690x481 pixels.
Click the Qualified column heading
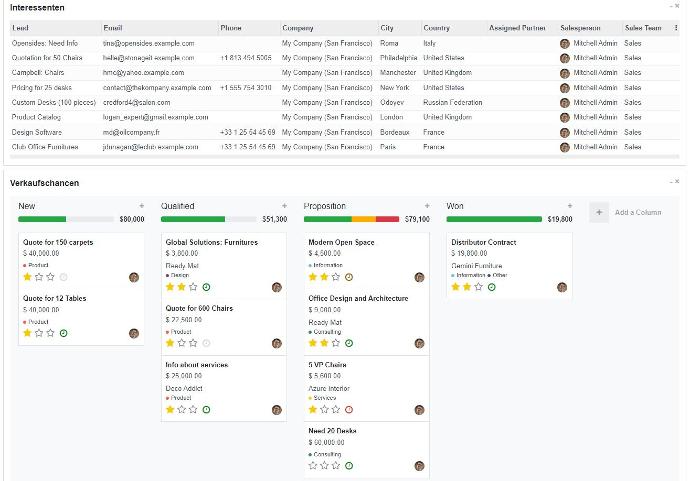[177, 206]
